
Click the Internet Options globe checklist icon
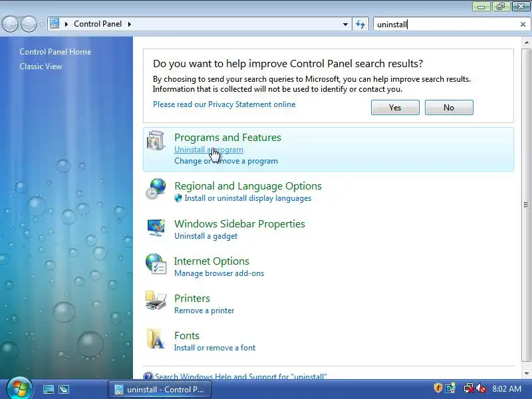(x=156, y=264)
